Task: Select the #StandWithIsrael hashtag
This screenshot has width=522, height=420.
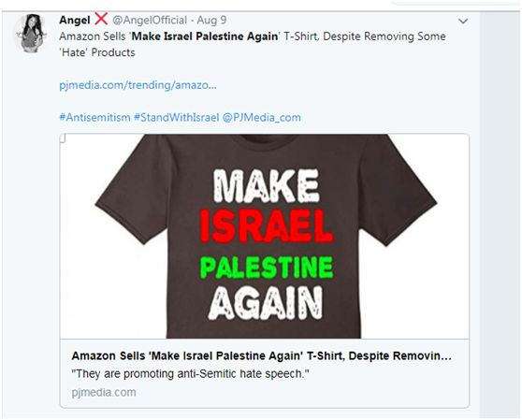Action: [177, 118]
